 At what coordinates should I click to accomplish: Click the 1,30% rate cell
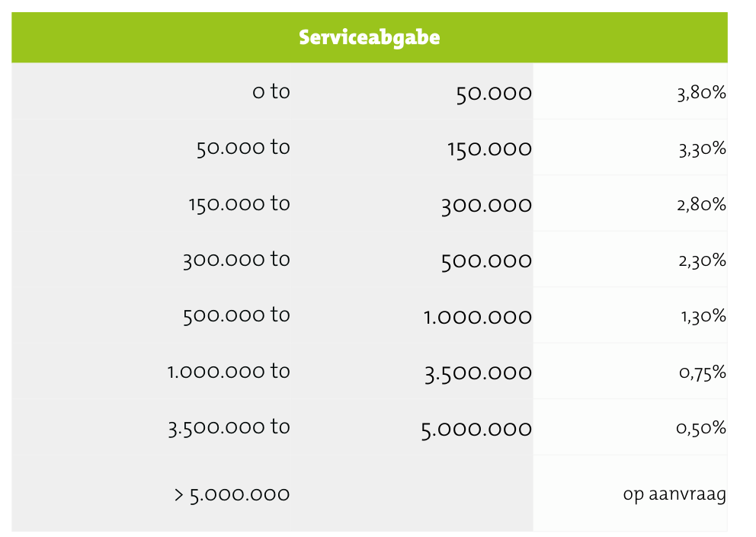[x=703, y=316]
